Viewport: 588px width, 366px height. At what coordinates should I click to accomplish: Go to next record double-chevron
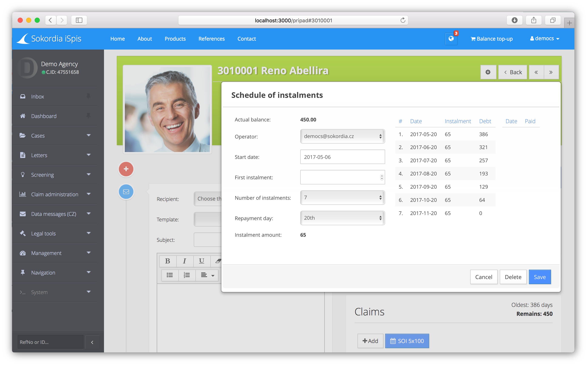(x=551, y=72)
